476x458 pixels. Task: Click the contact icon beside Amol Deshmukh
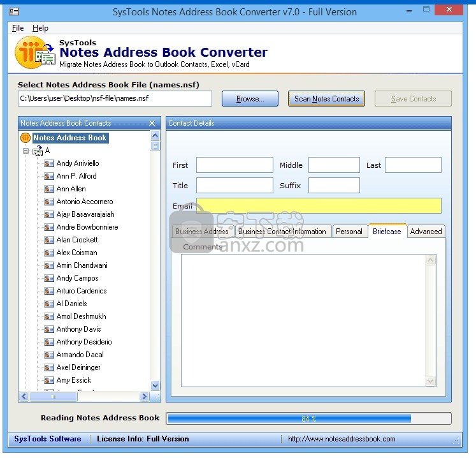click(49, 316)
